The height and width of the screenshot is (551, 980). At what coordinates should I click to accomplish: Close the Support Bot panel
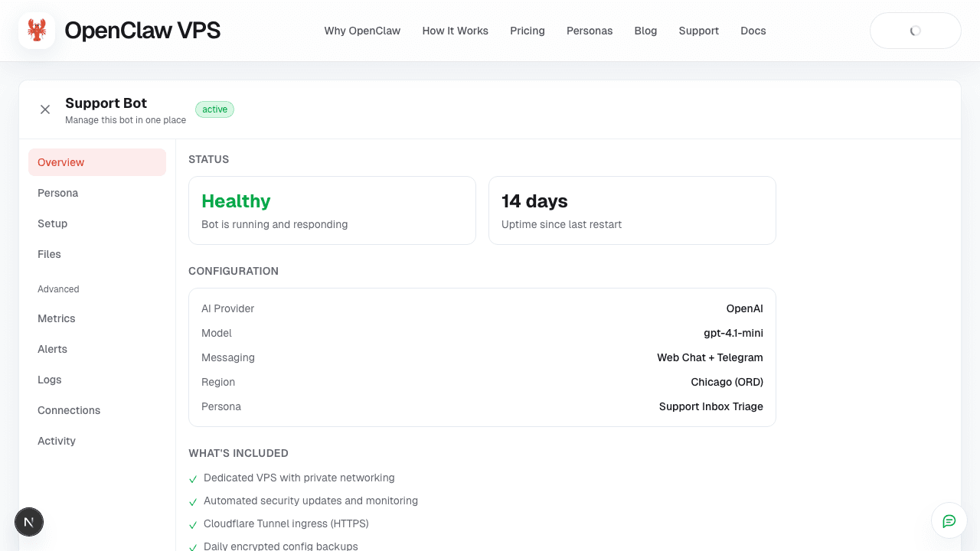(x=45, y=109)
